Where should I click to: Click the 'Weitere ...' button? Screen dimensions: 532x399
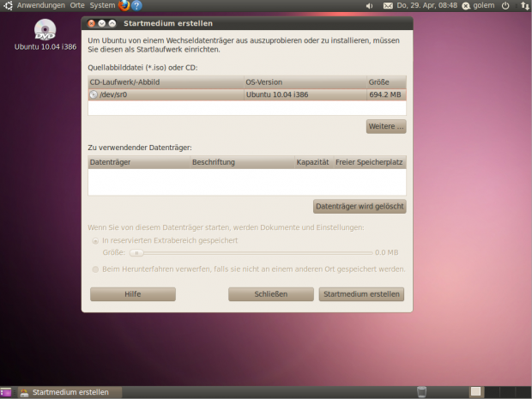pos(385,127)
